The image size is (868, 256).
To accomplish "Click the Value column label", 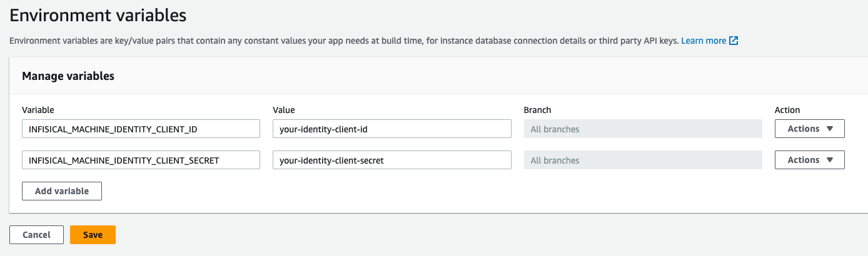I will 284,109.
